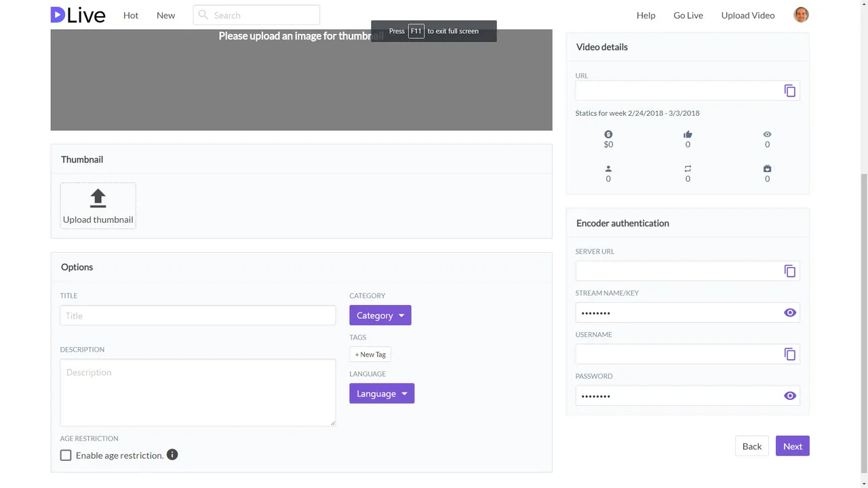This screenshot has width=868, height=488.
Task: Click the $0 earnings value
Action: pos(608,144)
